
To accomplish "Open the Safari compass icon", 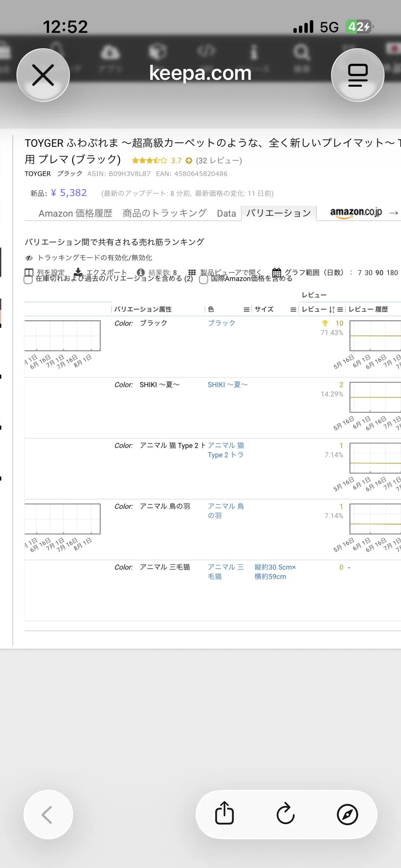I will click(348, 815).
